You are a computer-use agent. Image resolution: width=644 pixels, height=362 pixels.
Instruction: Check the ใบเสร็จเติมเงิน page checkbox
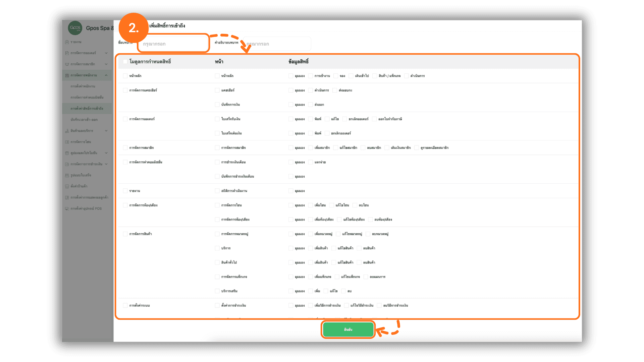217,133
